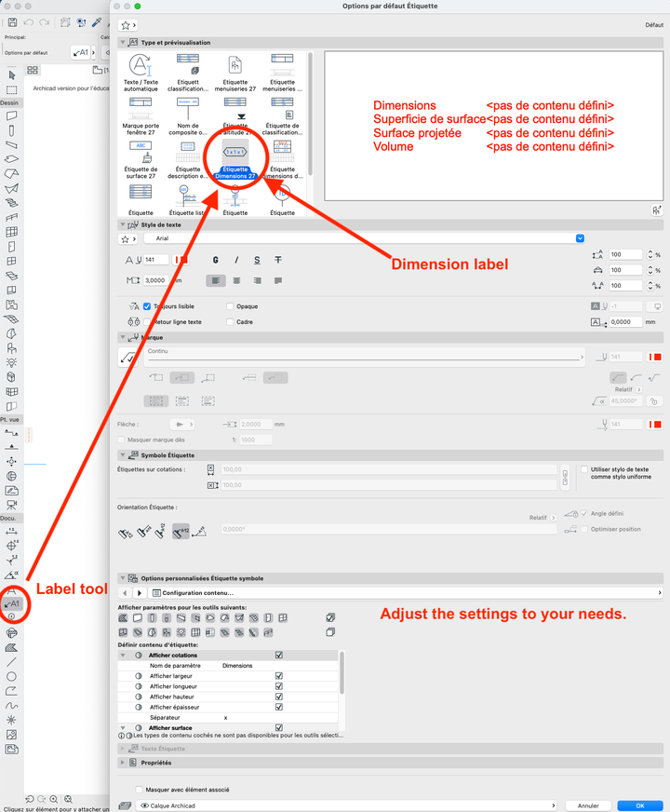This screenshot has width=670, height=812.
Task: Select the Fill tool in the toolbox
Action: pos(11,647)
